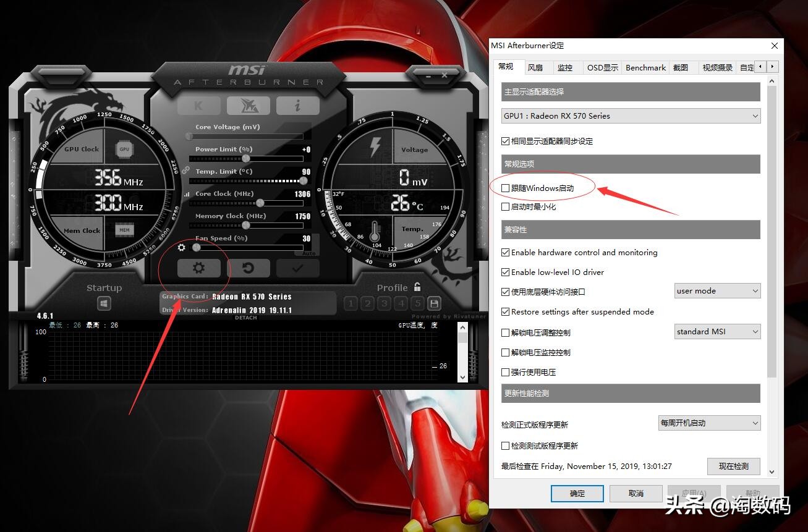Screen dimensions: 808x532
Task: Click settings dialog vertical scrollbar down arrow
Action: point(772,471)
